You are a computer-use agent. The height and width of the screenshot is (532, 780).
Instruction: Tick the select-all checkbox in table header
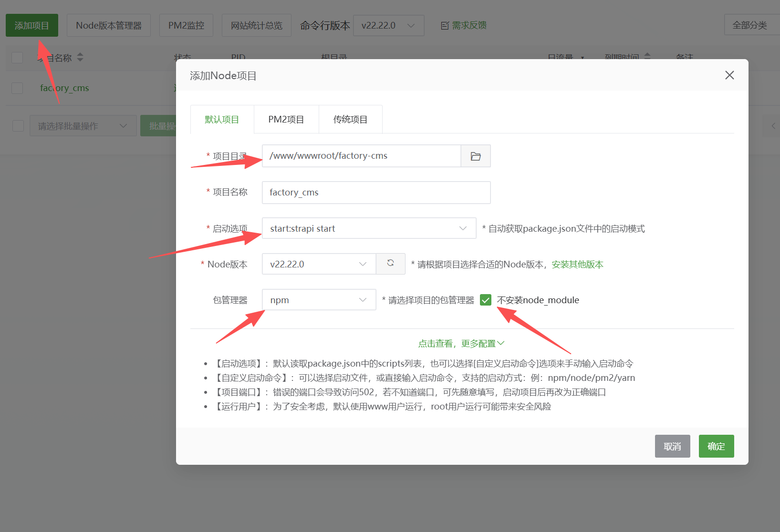(x=17, y=58)
